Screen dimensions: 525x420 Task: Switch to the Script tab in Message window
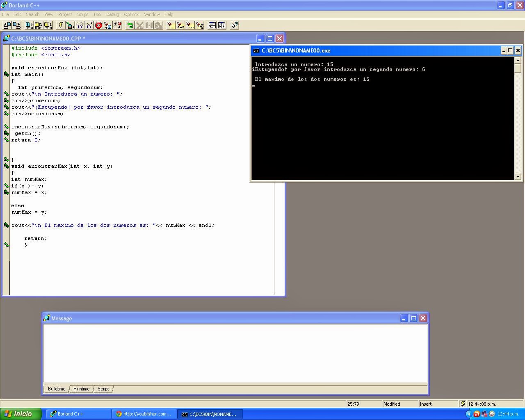click(103, 389)
